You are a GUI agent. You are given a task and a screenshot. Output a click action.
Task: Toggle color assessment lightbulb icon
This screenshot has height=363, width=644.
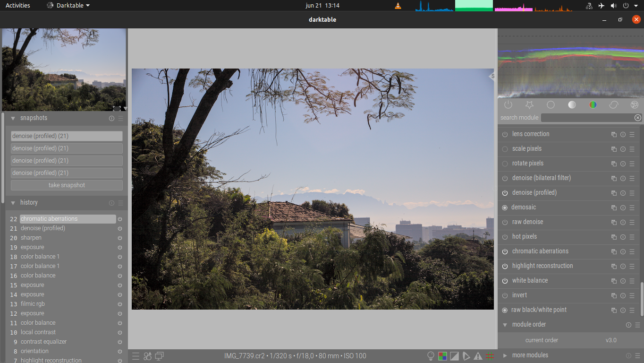point(431,356)
